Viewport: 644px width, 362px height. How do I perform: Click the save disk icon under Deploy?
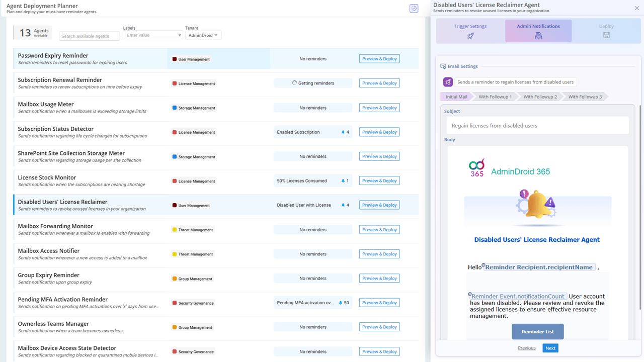[606, 35]
